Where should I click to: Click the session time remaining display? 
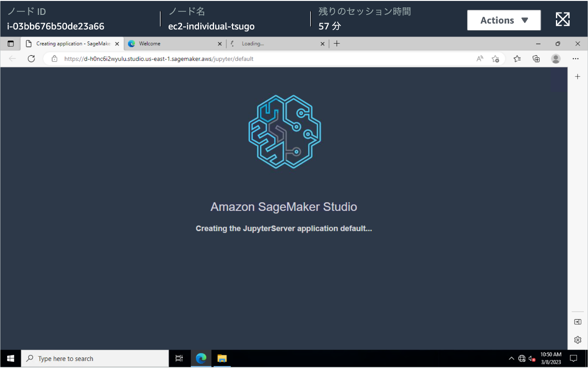(x=363, y=20)
